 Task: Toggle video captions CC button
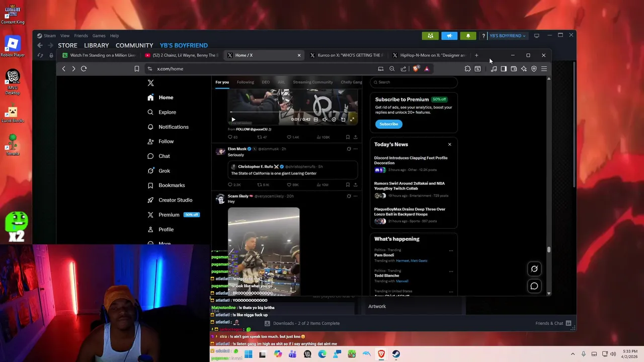(316, 120)
